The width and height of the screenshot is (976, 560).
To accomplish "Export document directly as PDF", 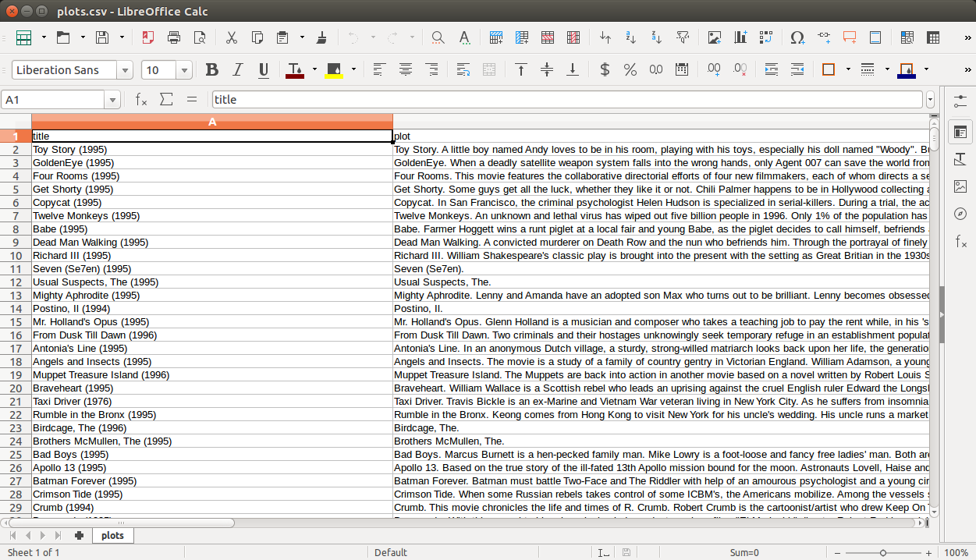I will pos(147,37).
